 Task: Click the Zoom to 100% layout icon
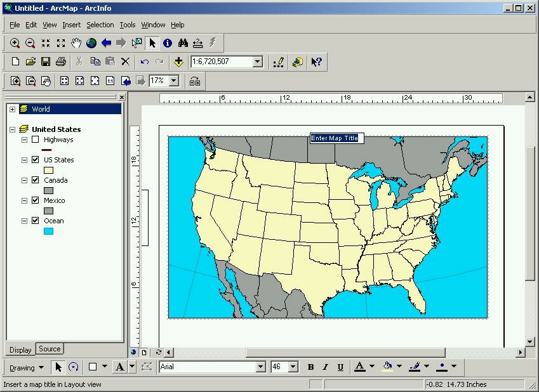point(110,81)
